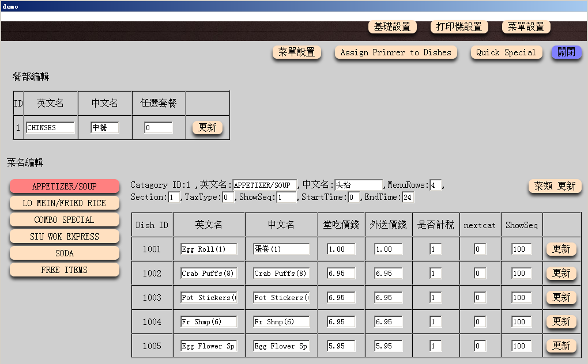Select the APPETIZER/SOUP category button
588x364 pixels.
pos(64,187)
